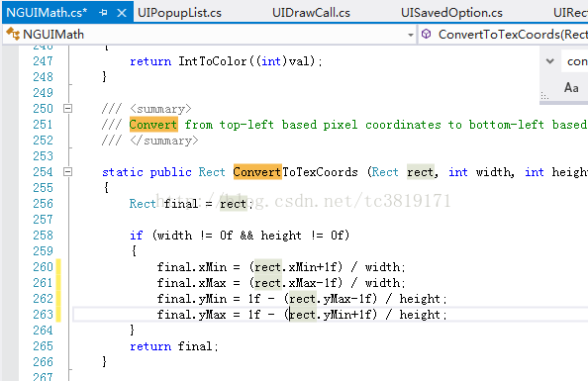Collapse the summary comment at line 250
Image resolution: width=588 pixels, height=381 pixels.
pyautogui.click(x=67, y=109)
